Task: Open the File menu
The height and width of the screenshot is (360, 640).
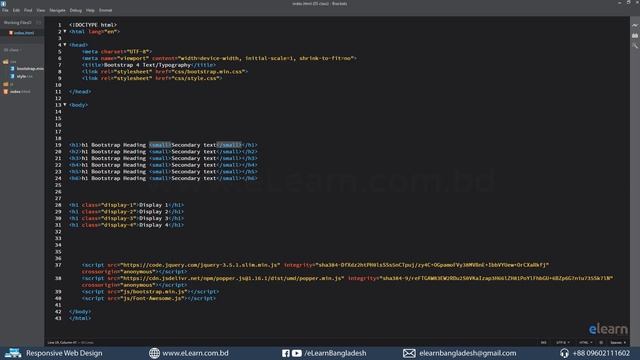Action: (5, 10)
